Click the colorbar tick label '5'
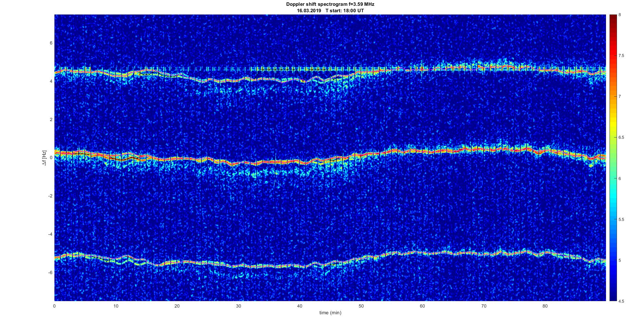The height and width of the screenshot is (323, 644). click(620, 260)
